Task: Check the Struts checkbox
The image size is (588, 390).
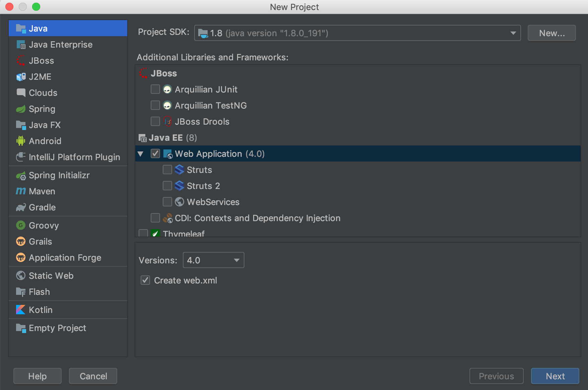Action: 167,170
